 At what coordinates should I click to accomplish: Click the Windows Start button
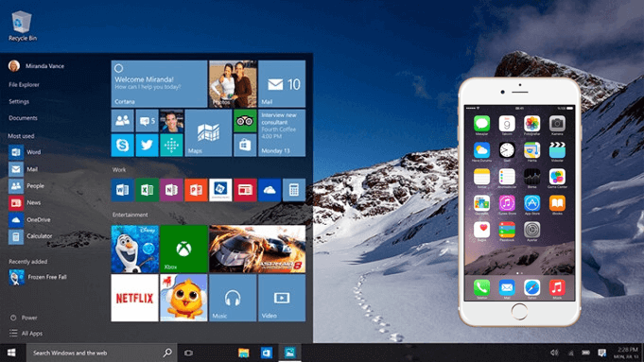[11, 353]
